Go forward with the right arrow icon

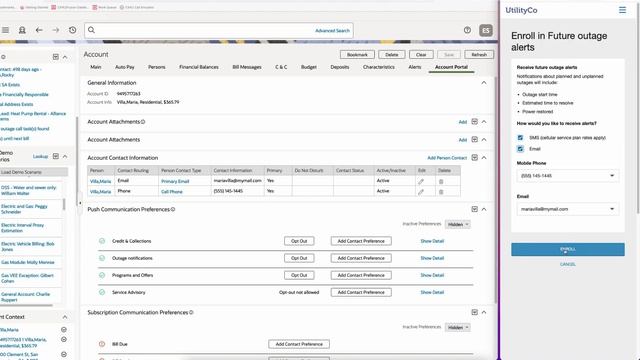[x=56, y=30]
